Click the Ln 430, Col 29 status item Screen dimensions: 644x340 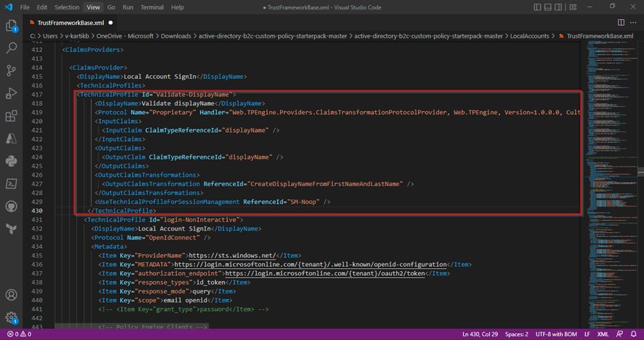pos(480,335)
